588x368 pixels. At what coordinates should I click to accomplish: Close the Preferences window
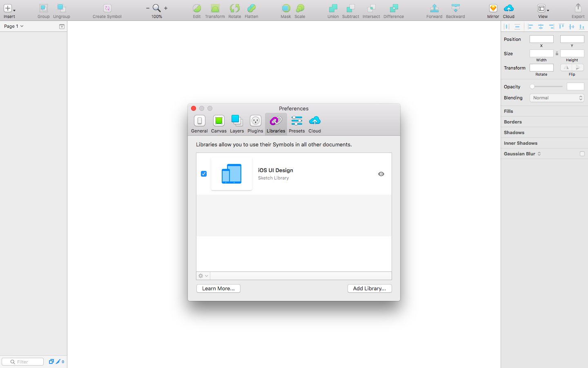[194, 108]
